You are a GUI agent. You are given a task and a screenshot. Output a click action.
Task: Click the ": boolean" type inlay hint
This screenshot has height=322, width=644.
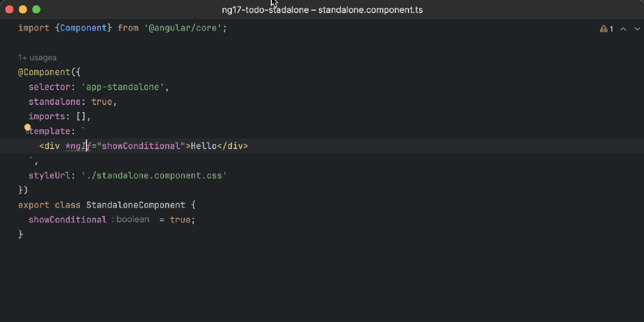131,219
